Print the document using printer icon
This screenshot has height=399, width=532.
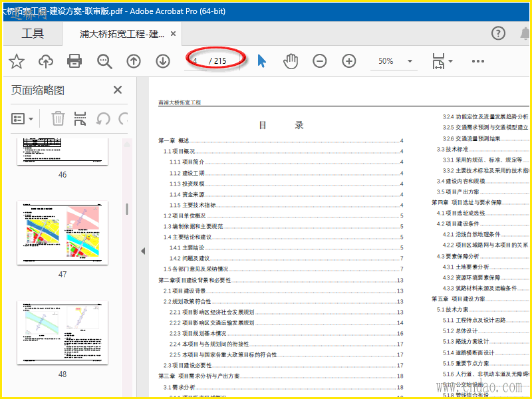click(x=74, y=62)
